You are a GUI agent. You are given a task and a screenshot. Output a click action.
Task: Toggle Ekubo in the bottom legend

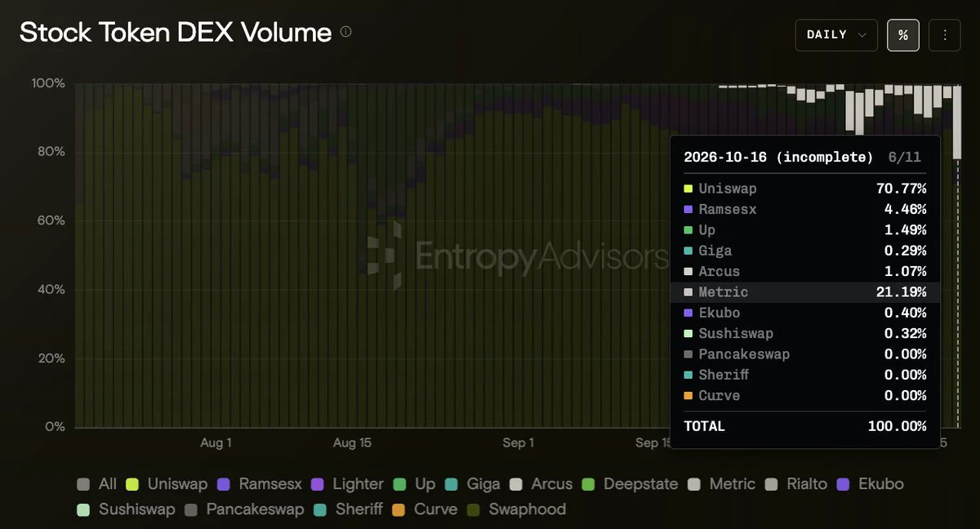(x=870, y=484)
